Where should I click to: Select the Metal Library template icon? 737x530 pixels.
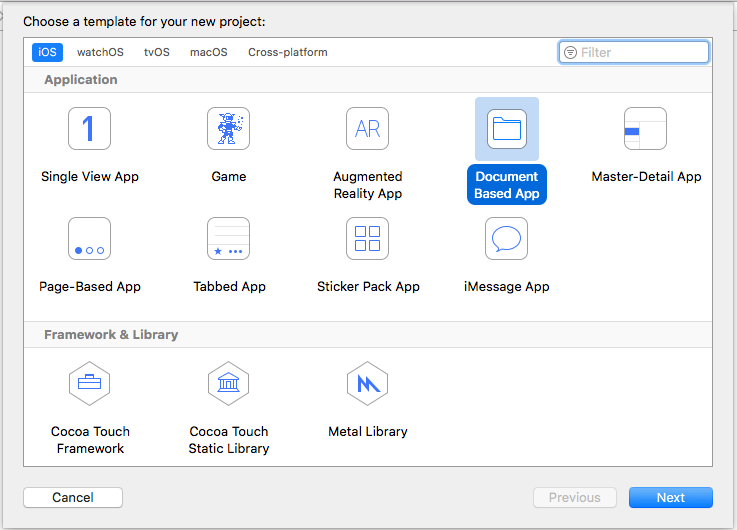coord(367,383)
